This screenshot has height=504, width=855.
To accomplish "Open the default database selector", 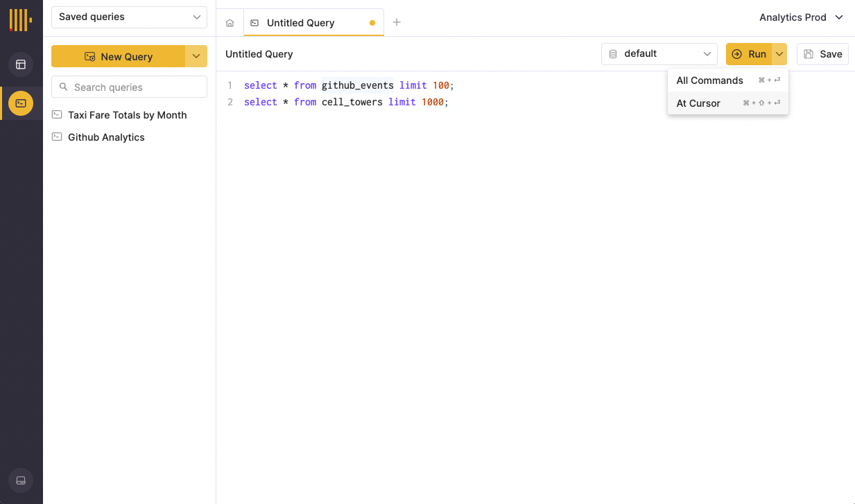I will (x=659, y=54).
